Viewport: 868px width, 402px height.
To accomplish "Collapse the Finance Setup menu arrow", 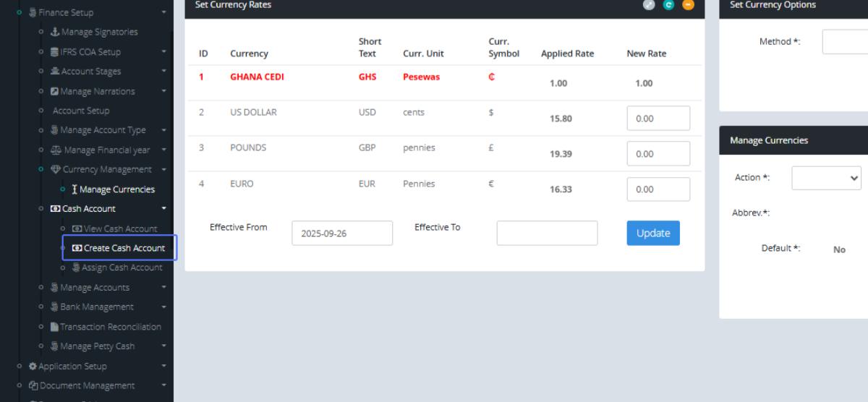I will coord(164,12).
